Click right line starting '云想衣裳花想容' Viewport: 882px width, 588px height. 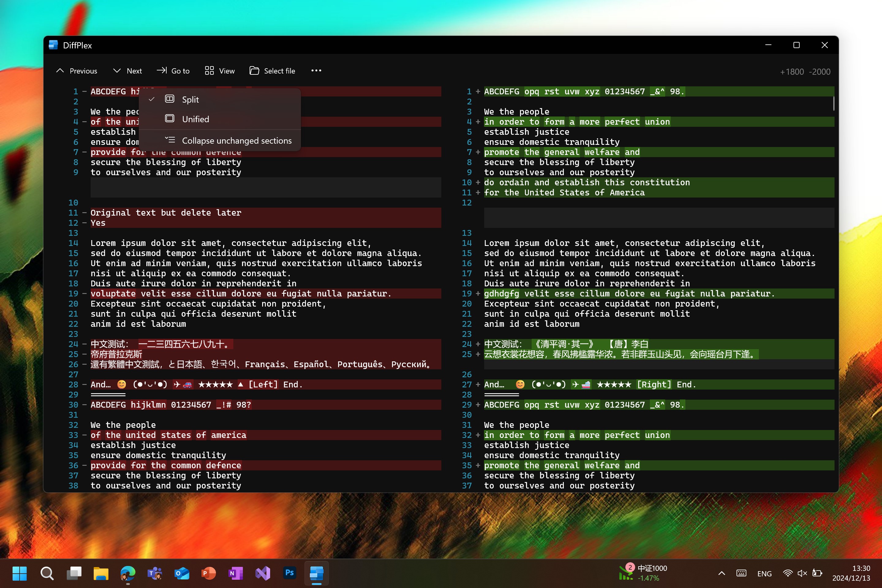point(659,354)
